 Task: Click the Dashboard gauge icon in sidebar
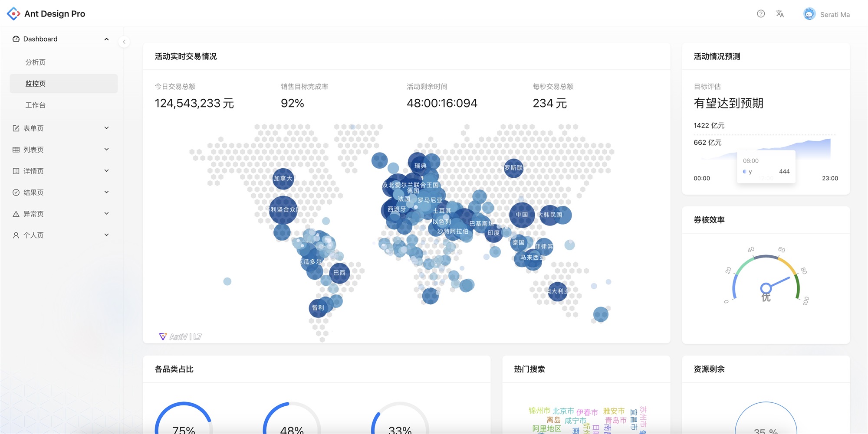[x=16, y=39]
